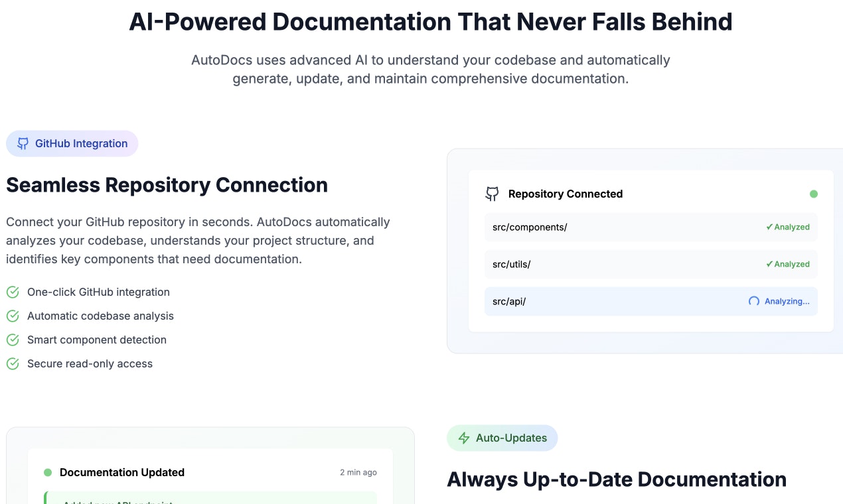Image resolution: width=843 pixels, height=504 pixels.
Task: Click the Smart component detection text
Action: 97,340
